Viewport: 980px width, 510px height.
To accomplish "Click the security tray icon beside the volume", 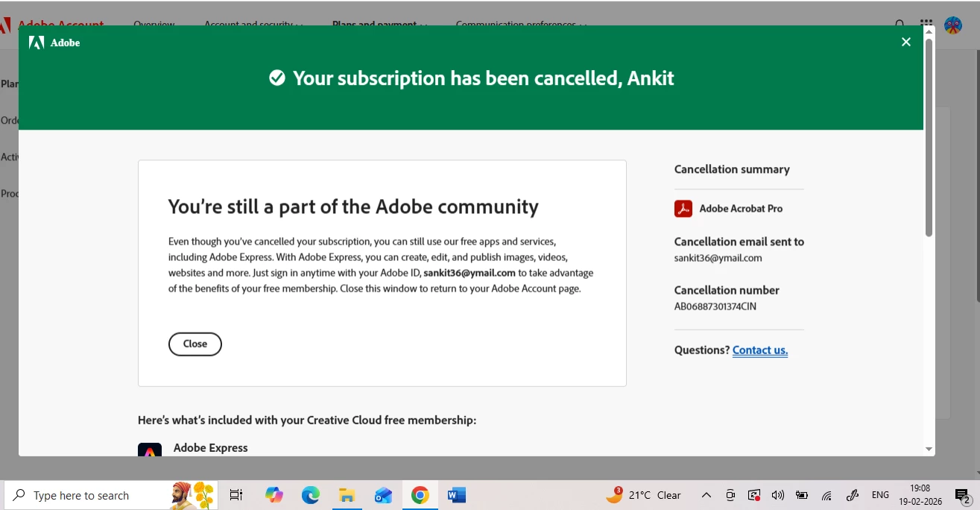I will pyautogui.click(x=754, y=495).
